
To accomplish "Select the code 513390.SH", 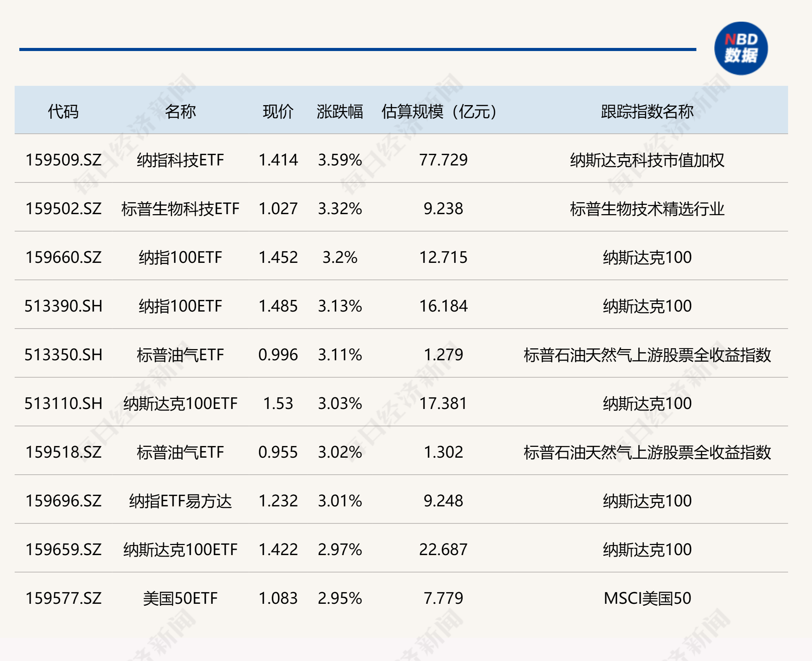I will coord(63,306).
